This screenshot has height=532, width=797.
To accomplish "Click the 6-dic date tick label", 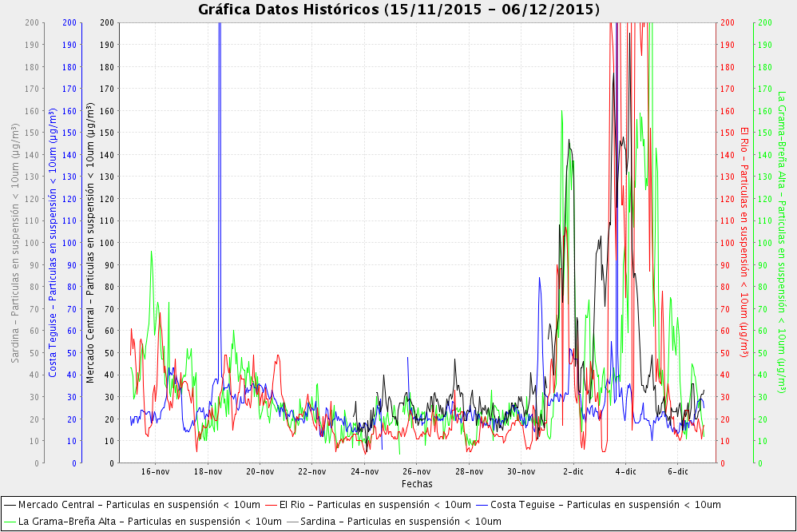I will (x=677, y=472).
